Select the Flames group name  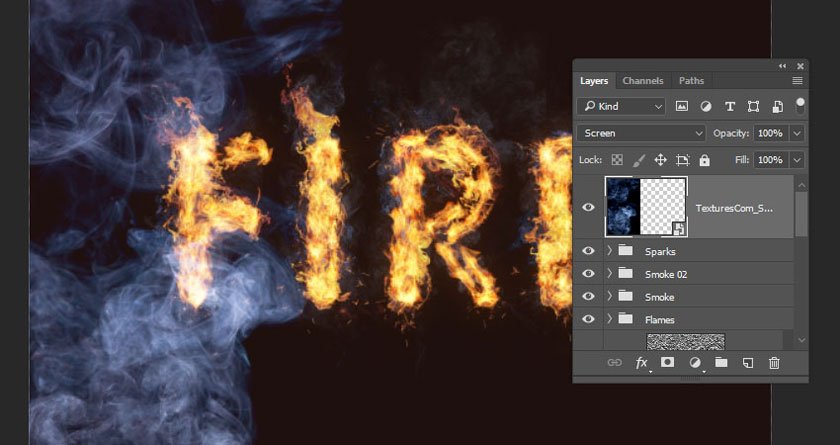[659, 320]
